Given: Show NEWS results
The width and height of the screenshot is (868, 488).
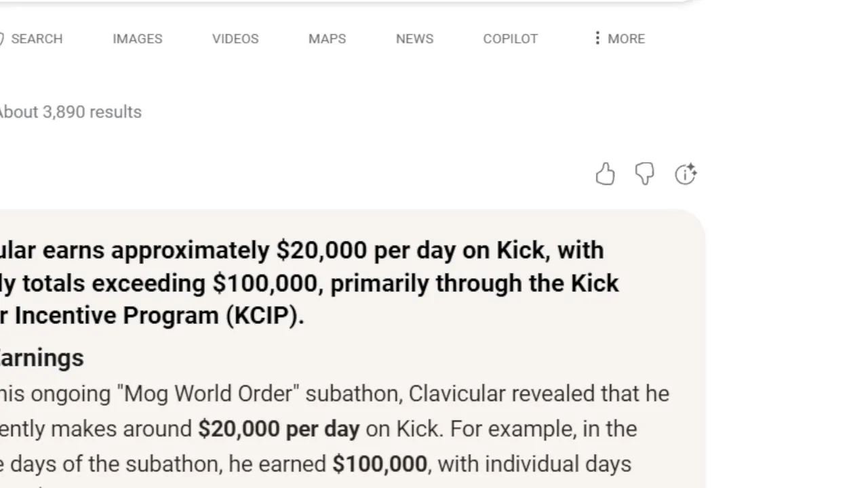Looking at the screenshot, I should tap(414, 39).
